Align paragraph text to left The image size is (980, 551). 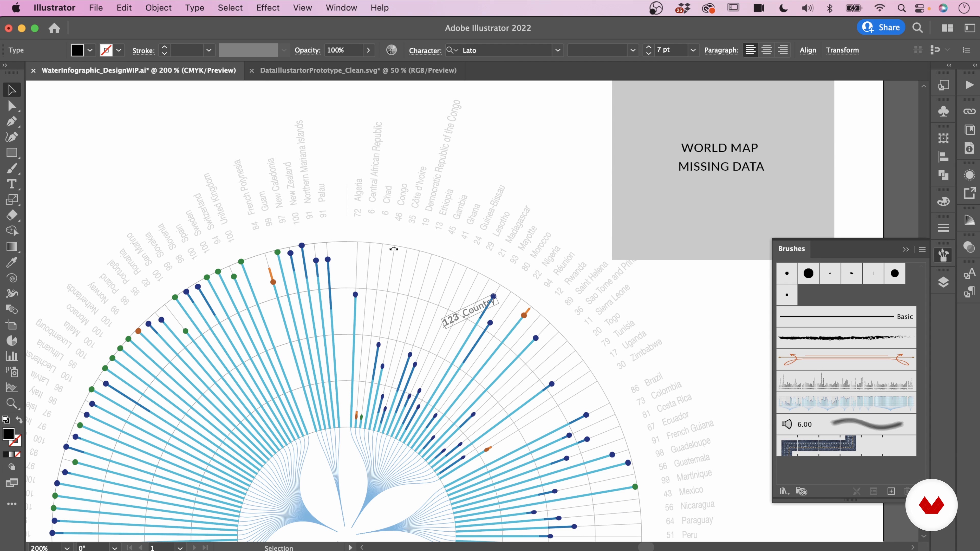(x=750, y=50)
